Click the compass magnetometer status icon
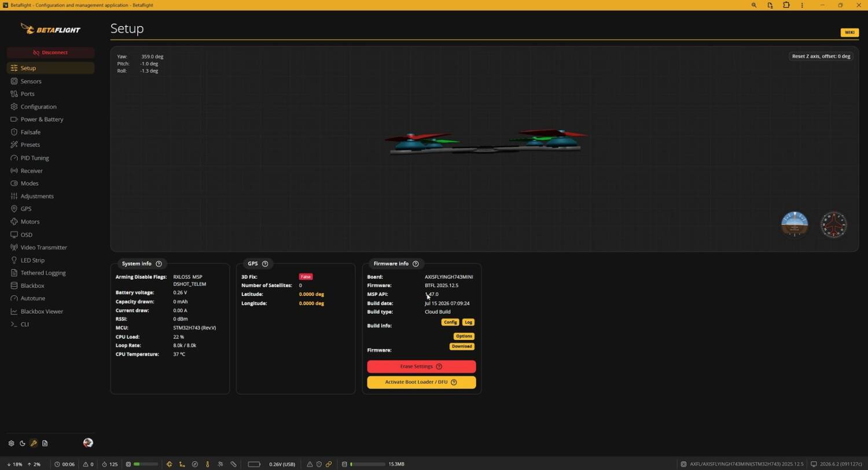This screenshot has height=470, width=868. click(195, 464)
